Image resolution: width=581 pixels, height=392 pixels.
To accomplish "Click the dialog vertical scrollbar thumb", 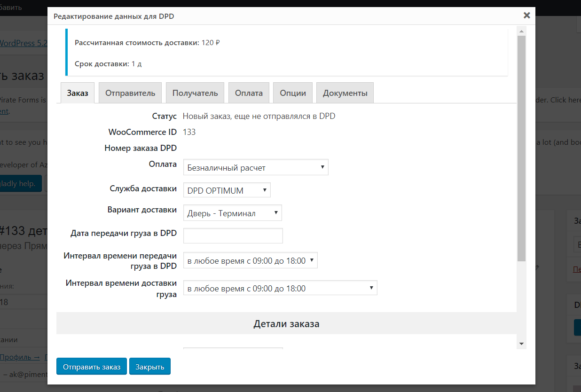I will coord(521,148).
